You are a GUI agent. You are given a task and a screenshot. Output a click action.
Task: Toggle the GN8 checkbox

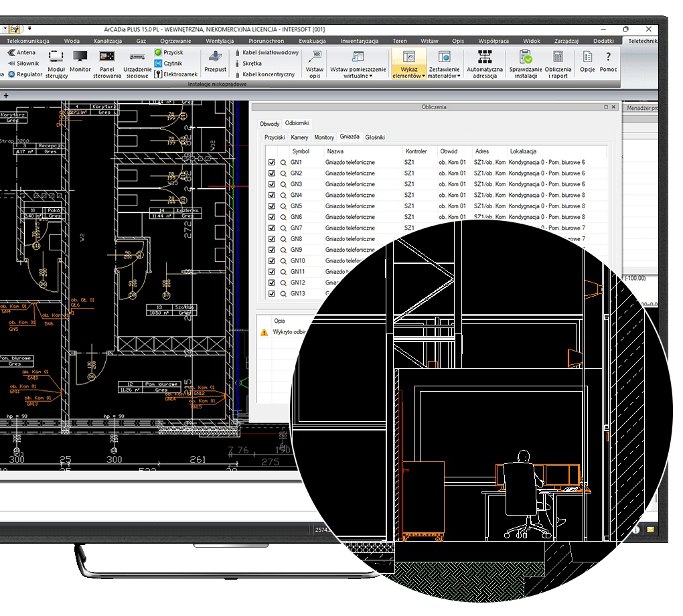tap(272, 239)
